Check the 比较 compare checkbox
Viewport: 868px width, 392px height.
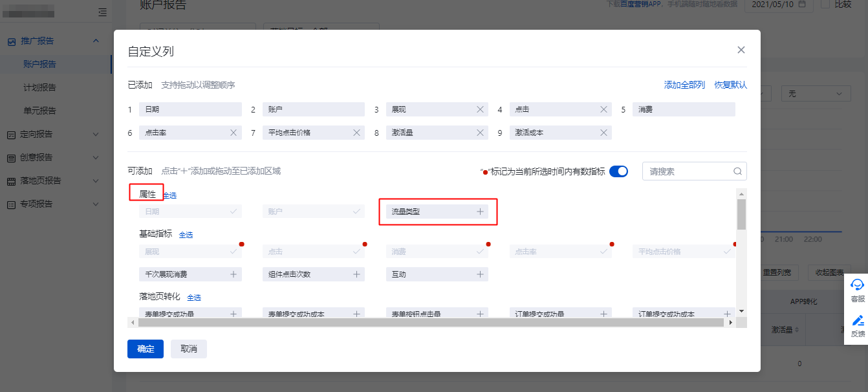(x=825, y=4)
